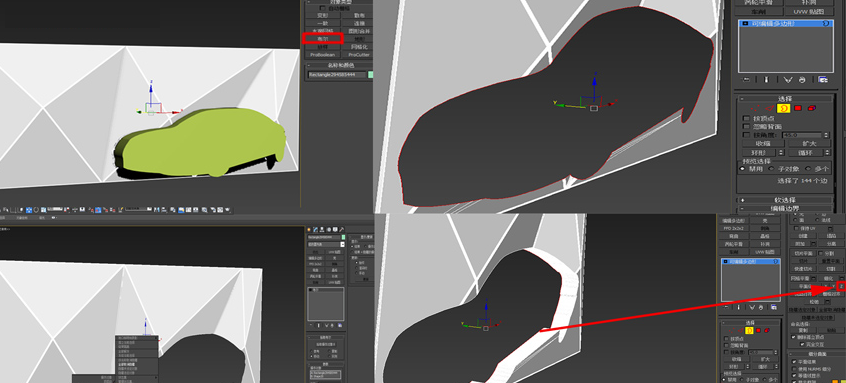846x383 pixels.
Task: Open Modify tab icon in bottom-left command panel
Action: tap(315, 230)
